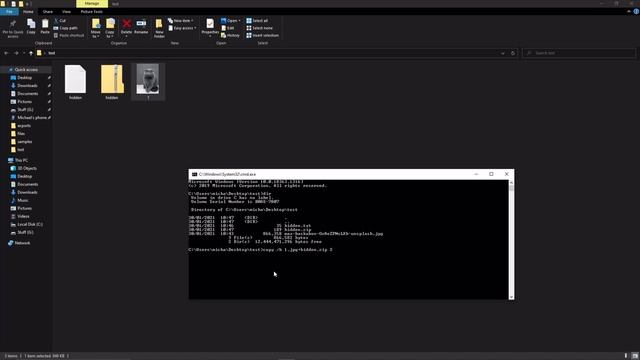
Task: Open the exports folder in sidebar
Action: point(24,126)
